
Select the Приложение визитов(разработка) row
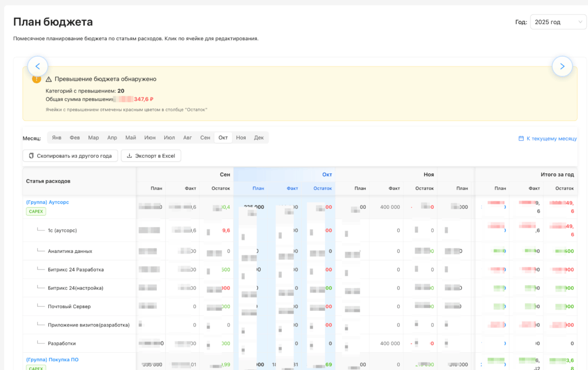pyautogui.click(x=88, y=325)
